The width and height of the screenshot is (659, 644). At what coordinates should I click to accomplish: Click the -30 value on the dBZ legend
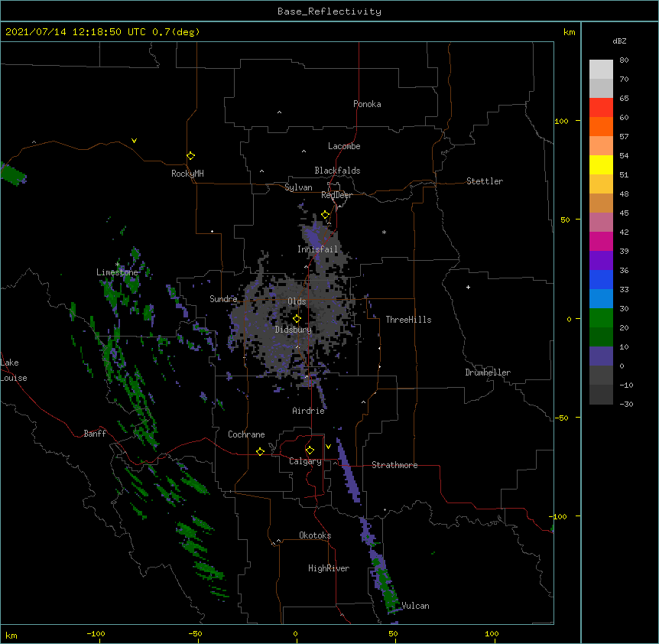pyautogui.click(x=626, y=404)
